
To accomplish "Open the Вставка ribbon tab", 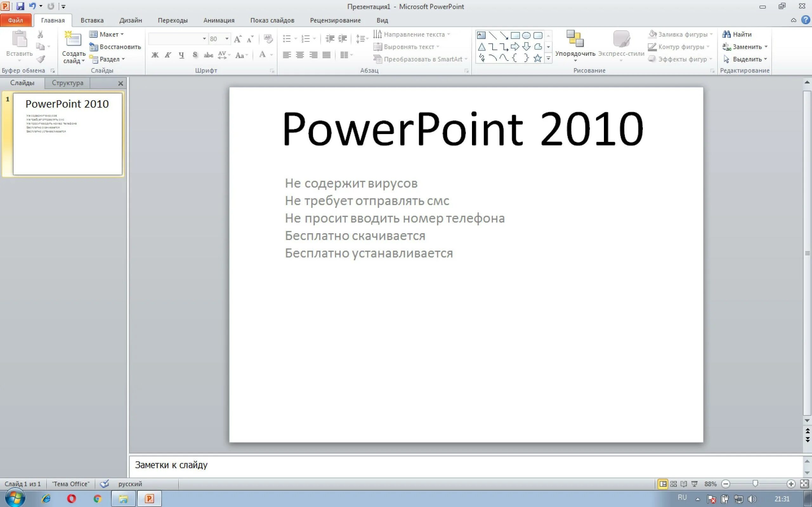I will coord(92,20).
